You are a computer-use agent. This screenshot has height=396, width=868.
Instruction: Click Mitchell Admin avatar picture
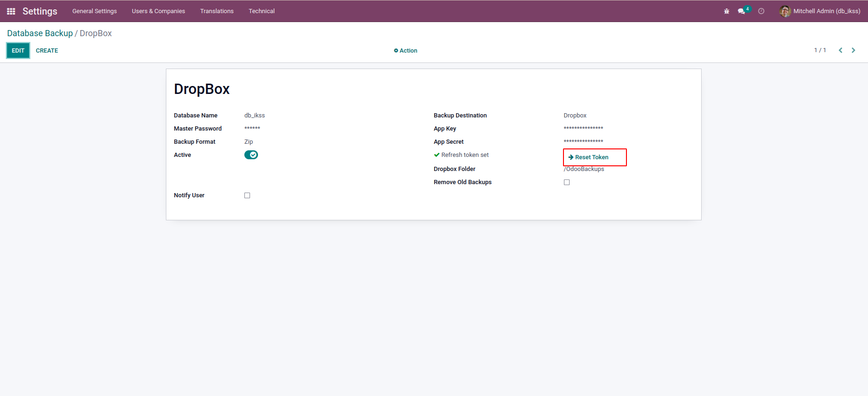tap(785, 11)
